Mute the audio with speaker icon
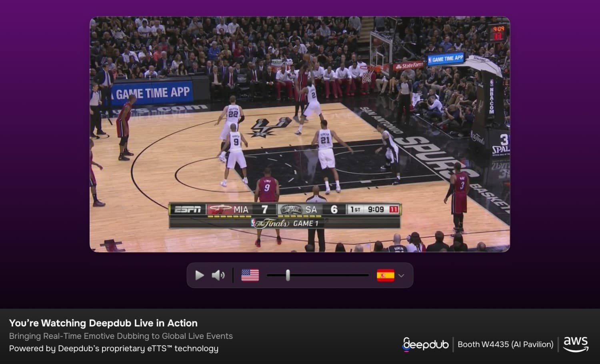This screenshot has height=364, width=600. tap(218, 275)
